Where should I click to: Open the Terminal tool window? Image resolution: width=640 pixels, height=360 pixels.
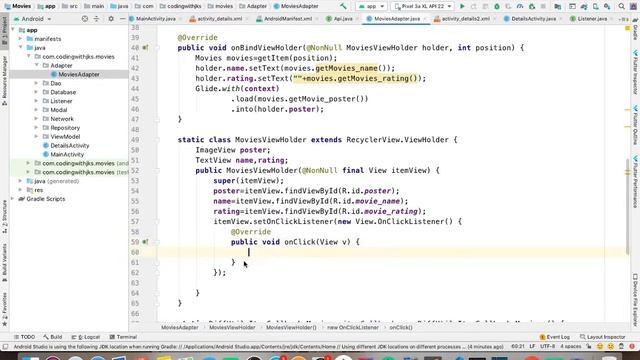click(123, 337)
